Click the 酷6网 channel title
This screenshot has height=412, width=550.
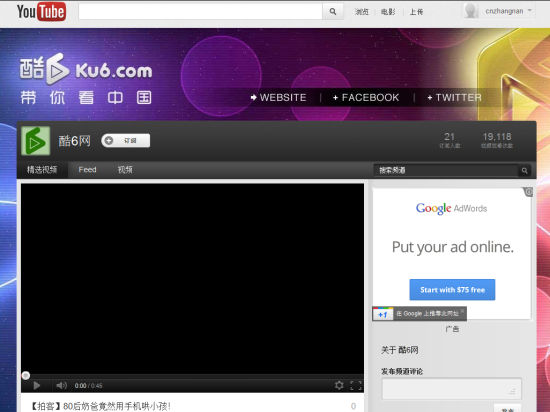(x=74, y=141)
